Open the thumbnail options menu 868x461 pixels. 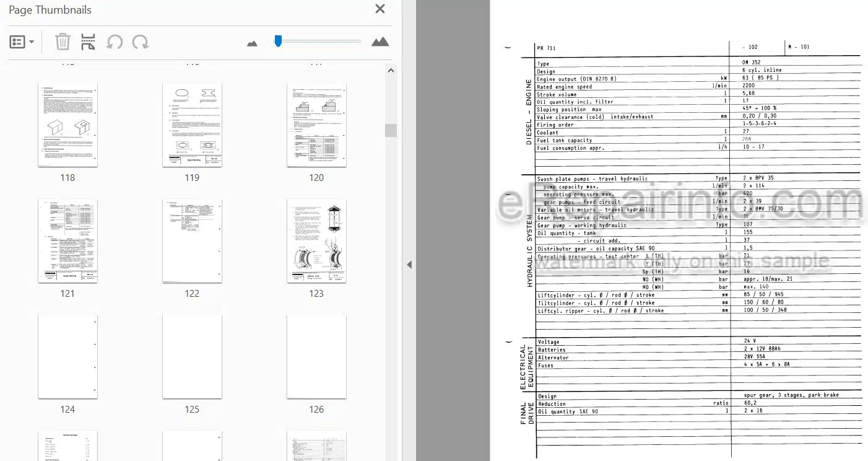click(22, 42)
